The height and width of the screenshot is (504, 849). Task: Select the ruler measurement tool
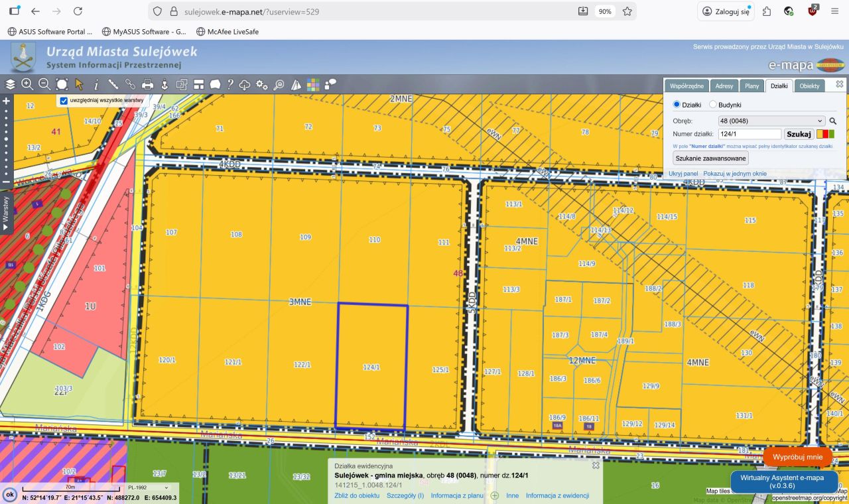113,84
